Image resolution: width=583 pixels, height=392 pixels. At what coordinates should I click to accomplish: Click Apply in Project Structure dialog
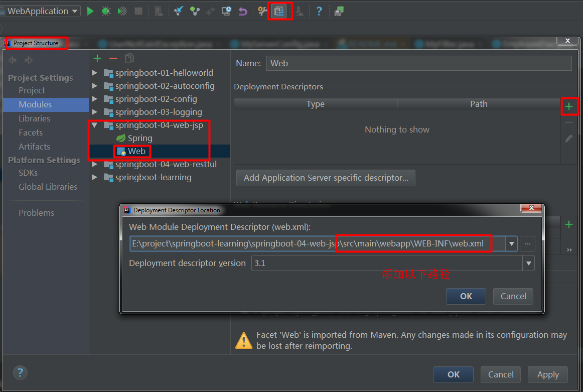pyautogui.click(x=548, y=374)
